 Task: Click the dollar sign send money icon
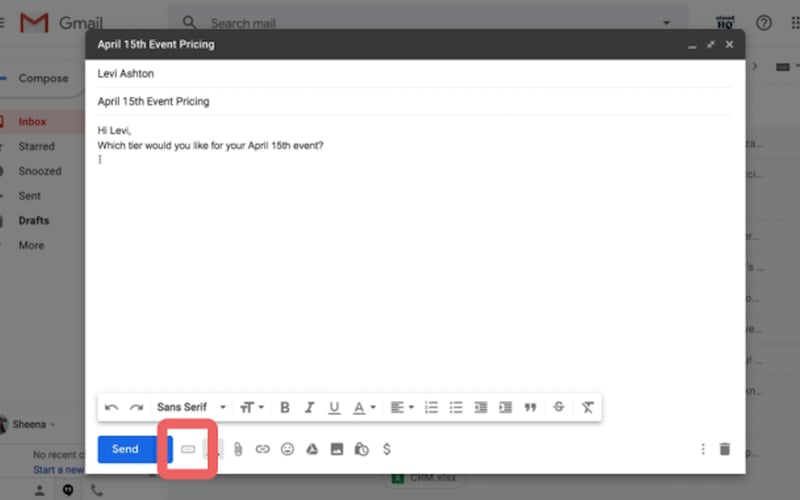pos(387,449)
